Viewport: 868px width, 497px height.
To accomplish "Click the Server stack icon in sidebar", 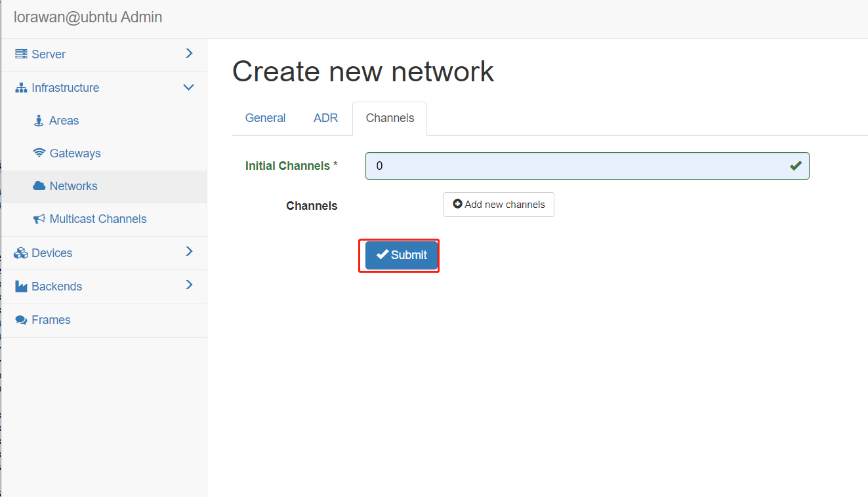I will (x=21, y=54).
